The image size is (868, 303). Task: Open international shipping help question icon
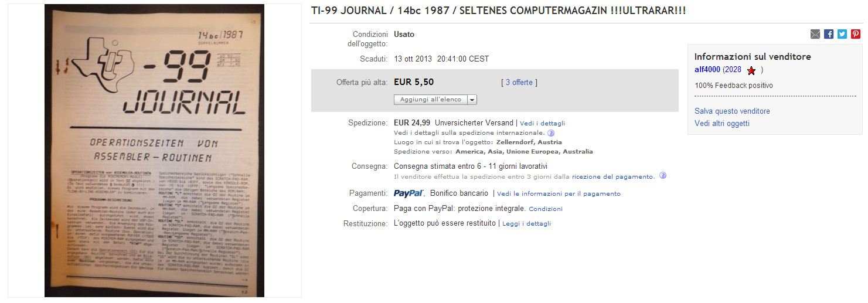click(x=551, y=133)
